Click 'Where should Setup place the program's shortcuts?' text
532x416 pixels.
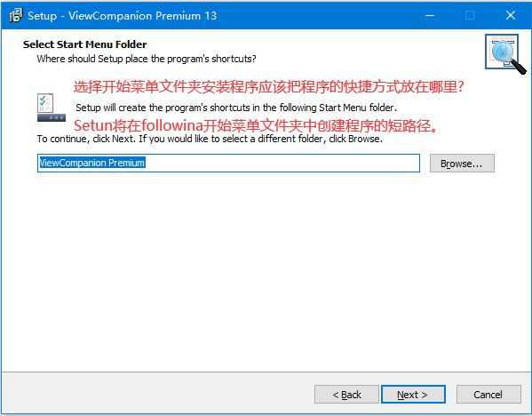[147, 59]
